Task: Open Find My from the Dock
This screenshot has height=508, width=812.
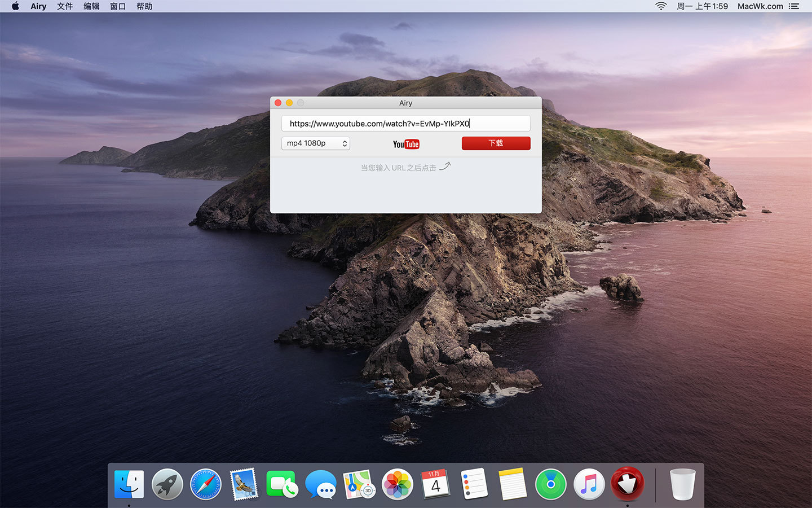Action: coord(551,484)
